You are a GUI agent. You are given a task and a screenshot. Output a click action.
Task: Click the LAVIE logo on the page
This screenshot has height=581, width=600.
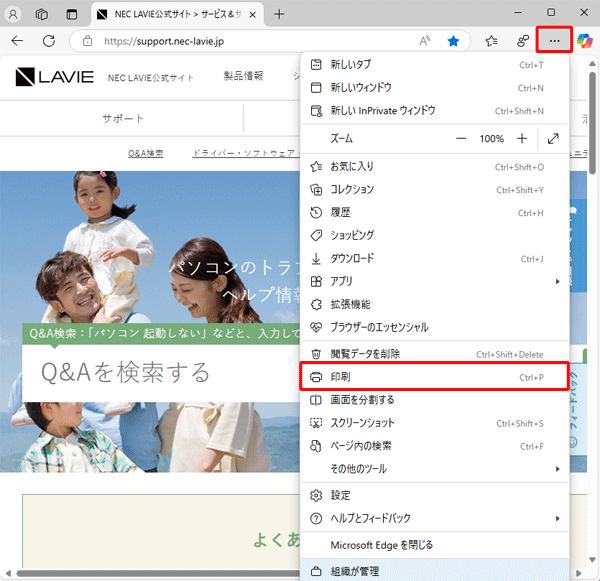(x=55, y=77)
